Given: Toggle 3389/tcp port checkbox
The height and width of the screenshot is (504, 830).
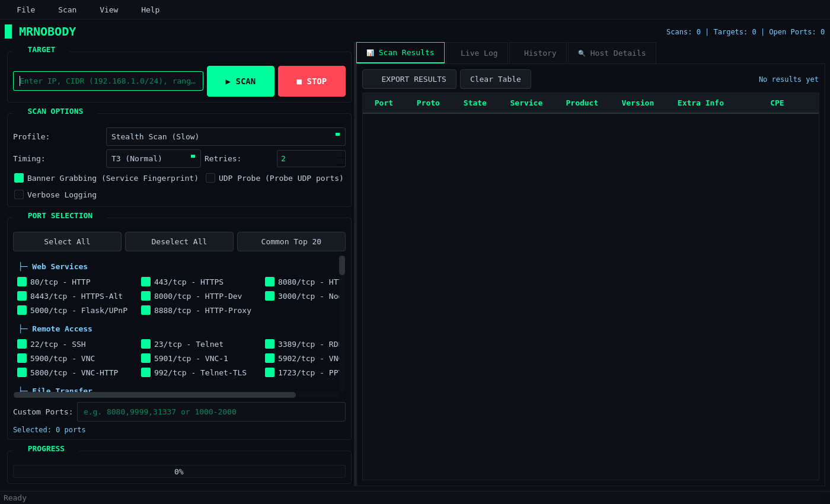Looking at the screenshot, I should tap(270, 344).
